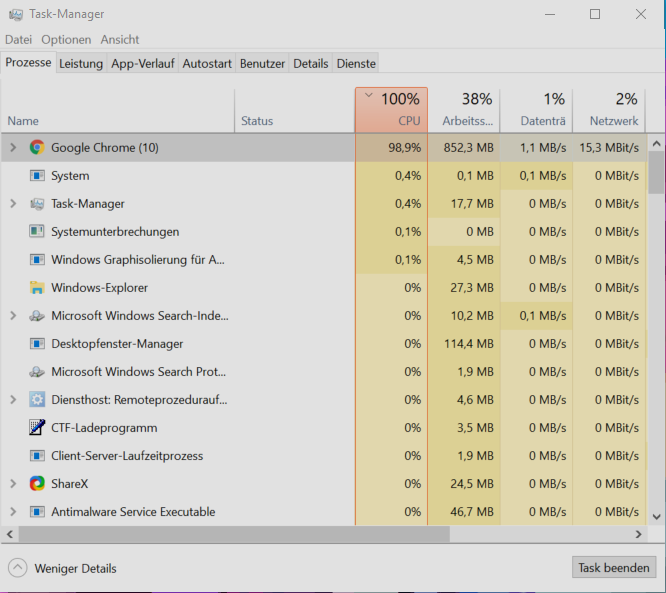Click the CTF-Ladeprogramm pen icon
Screen dimensions: 666x593
click(x=37, y=427)
